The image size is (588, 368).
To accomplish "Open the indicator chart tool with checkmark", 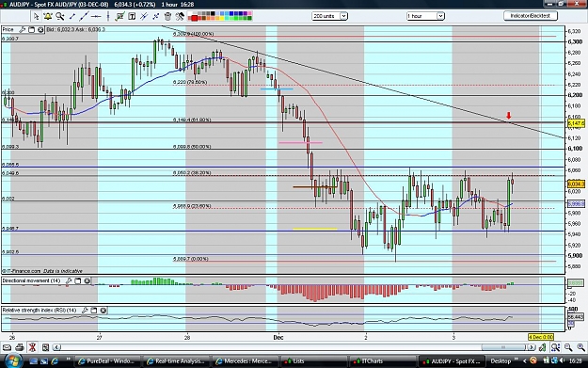I will click(120, 16).
